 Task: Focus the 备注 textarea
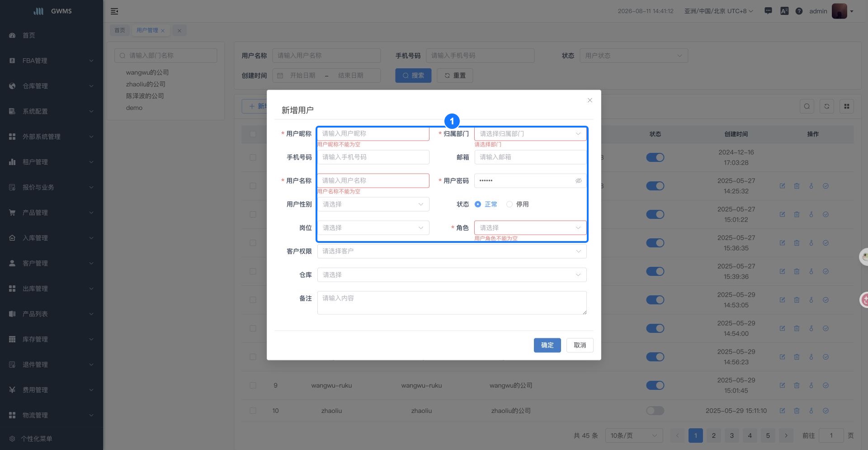coord(452,303)
